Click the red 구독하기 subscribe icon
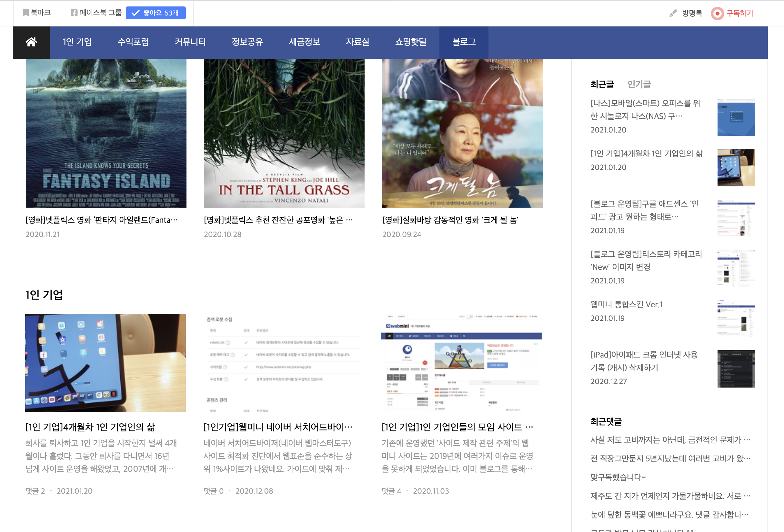 [717, 14]
